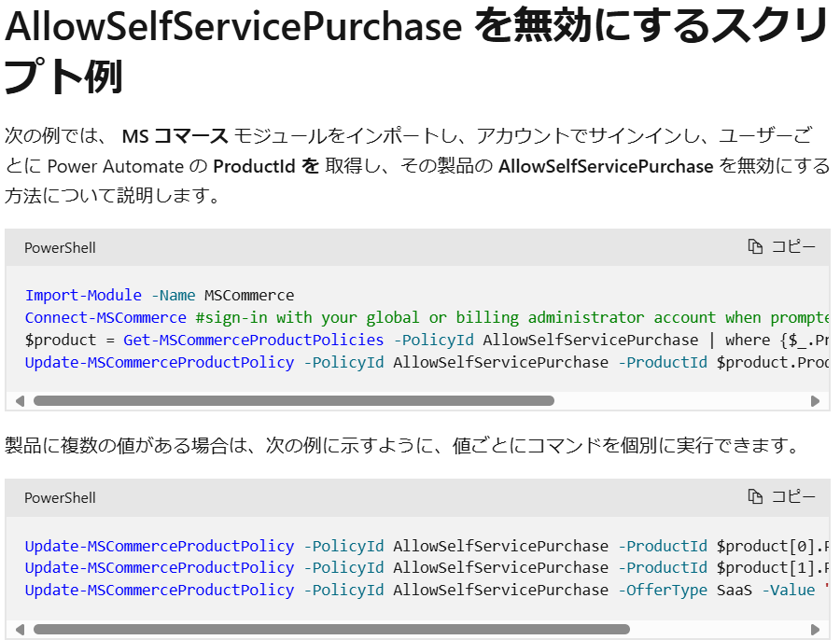The image size is (840, 640).
Task: Click the copy icon of the second code block
Action: (x=755, y=497)
